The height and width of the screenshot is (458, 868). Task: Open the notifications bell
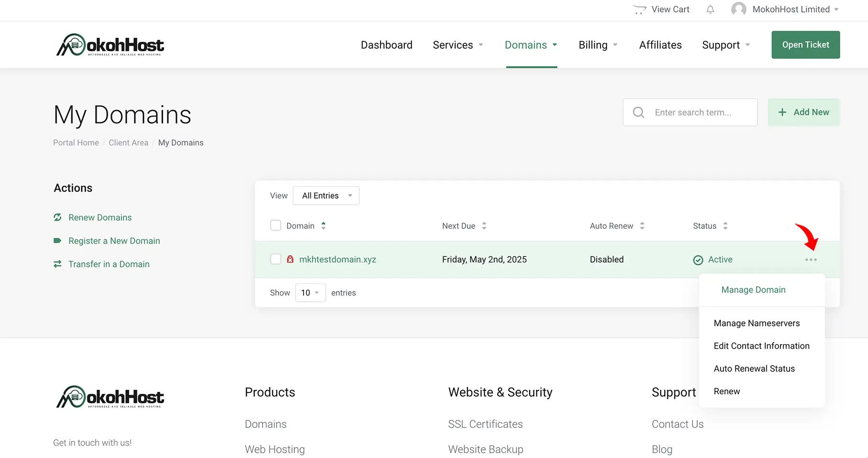(x=711, y=10)
